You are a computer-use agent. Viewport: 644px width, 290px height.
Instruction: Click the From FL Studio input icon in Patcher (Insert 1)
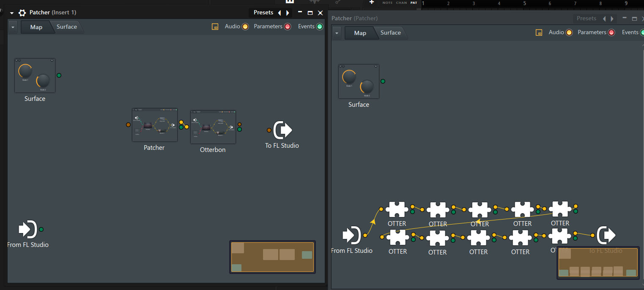coord(28,230)
